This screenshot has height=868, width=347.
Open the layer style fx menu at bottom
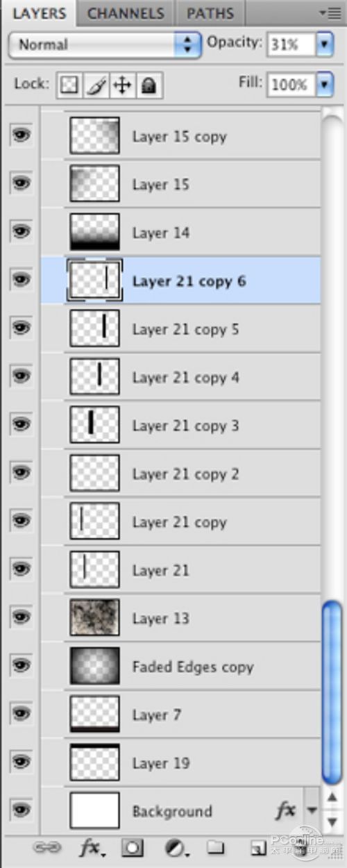90,847
